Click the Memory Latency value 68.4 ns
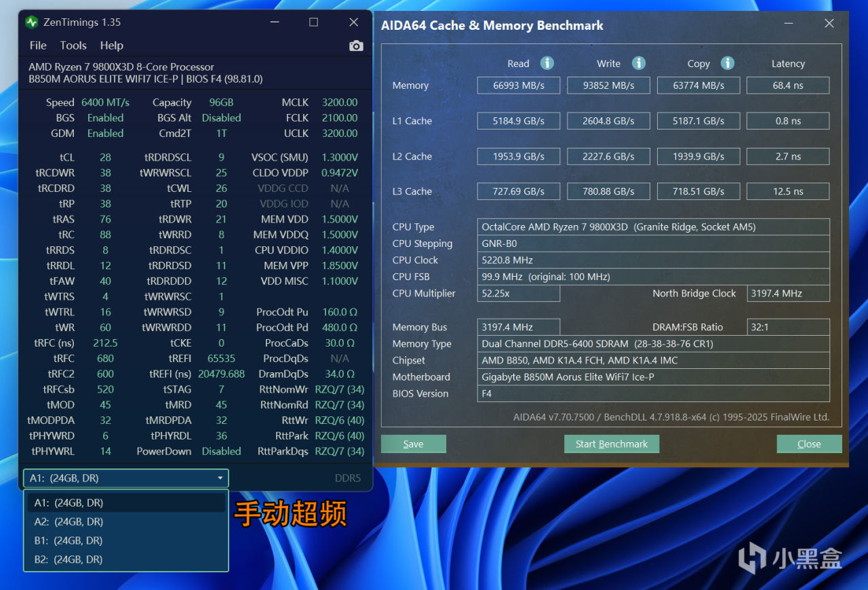The image size is (868, 590). point(788,85)
